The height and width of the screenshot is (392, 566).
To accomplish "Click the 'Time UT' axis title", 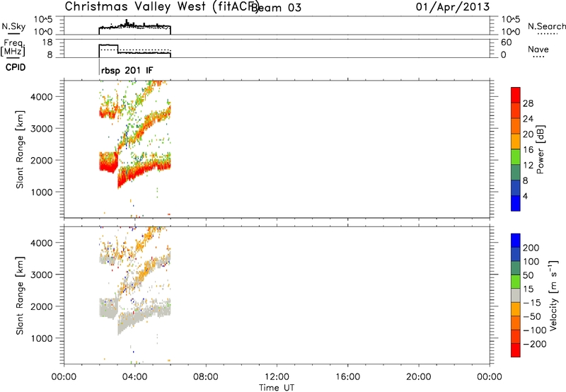I will point(277,388).
